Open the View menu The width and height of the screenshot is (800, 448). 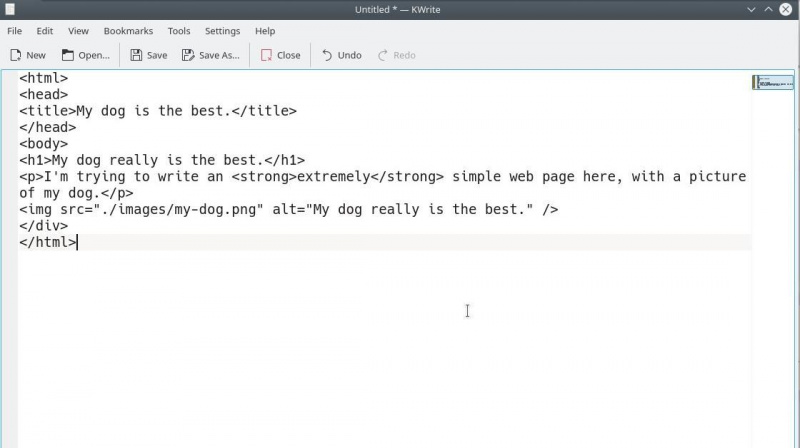pyautogui.click(x=78, y=31)
